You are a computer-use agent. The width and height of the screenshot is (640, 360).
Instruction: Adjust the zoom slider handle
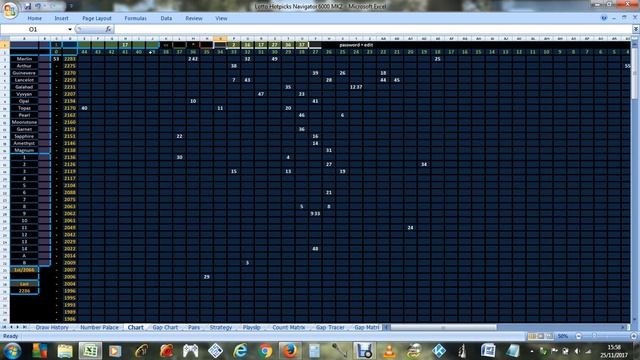point(594,336)
